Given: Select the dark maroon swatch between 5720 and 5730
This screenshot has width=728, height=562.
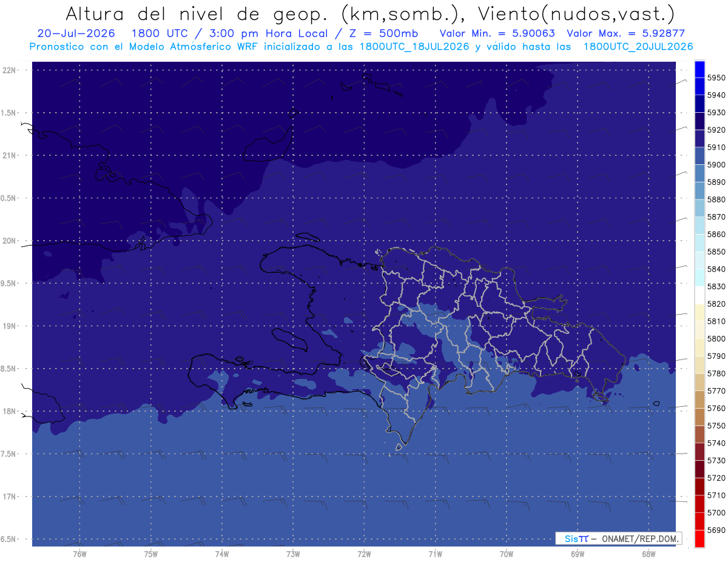Looking at the screenshot, I should pos(699,469).
